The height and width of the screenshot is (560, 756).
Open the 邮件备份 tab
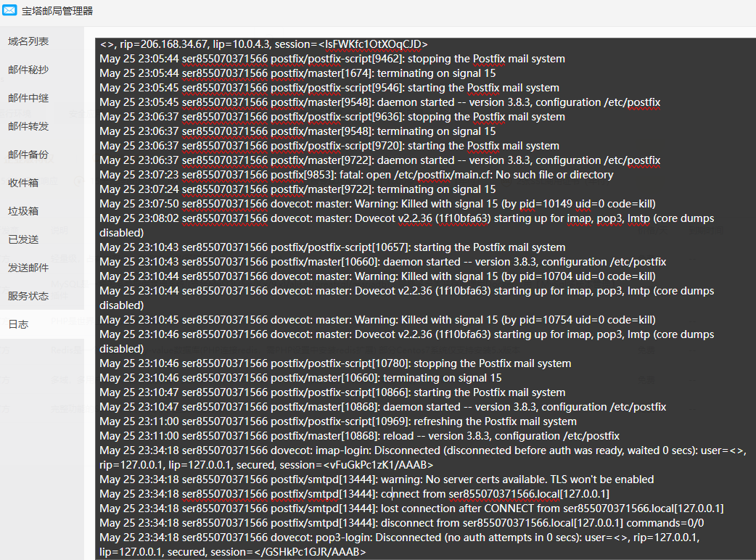[x=28, y=155]
